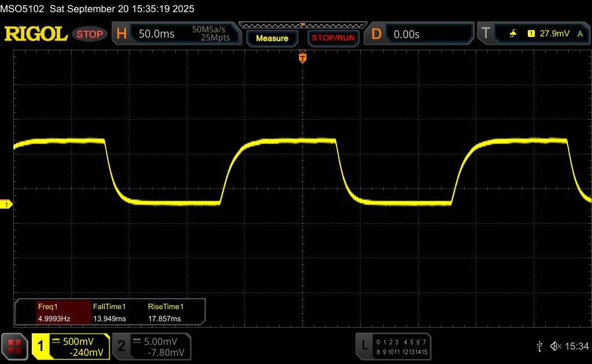Click the orange trigger position marker
The width and height of the screenshot is (592, 364).
pos(302,57)
